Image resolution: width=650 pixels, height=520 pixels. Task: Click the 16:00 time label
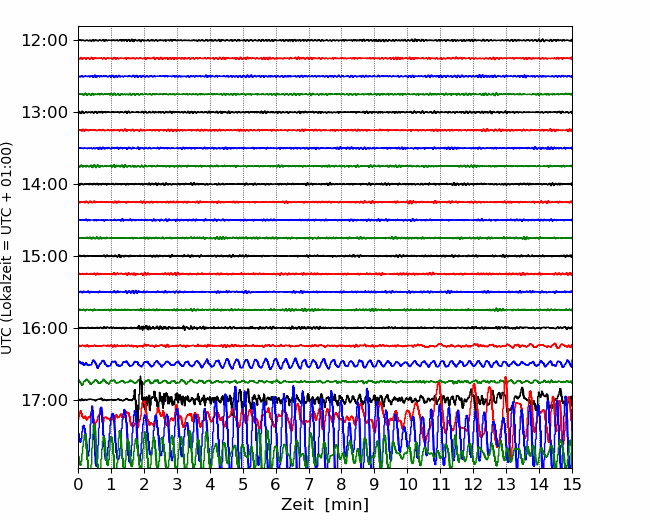[44, 328]
